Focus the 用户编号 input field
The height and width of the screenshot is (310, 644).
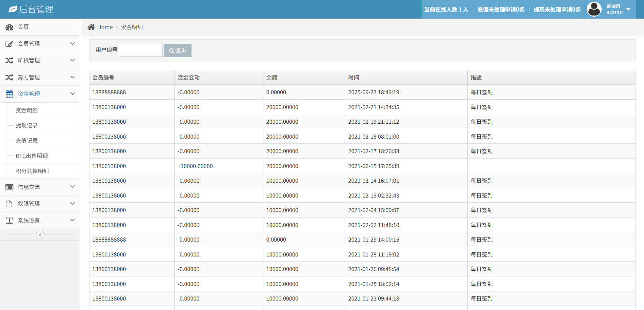click(x=141, y=50)
